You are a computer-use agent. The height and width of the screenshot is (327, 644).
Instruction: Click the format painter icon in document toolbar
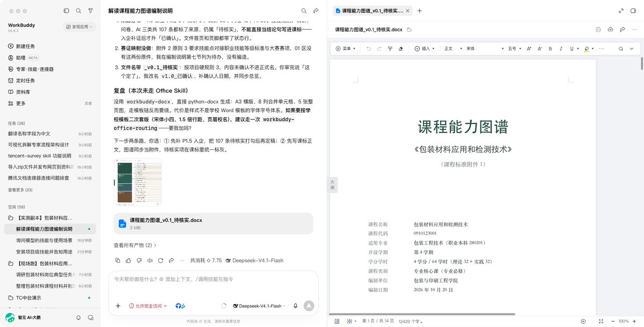391,48
